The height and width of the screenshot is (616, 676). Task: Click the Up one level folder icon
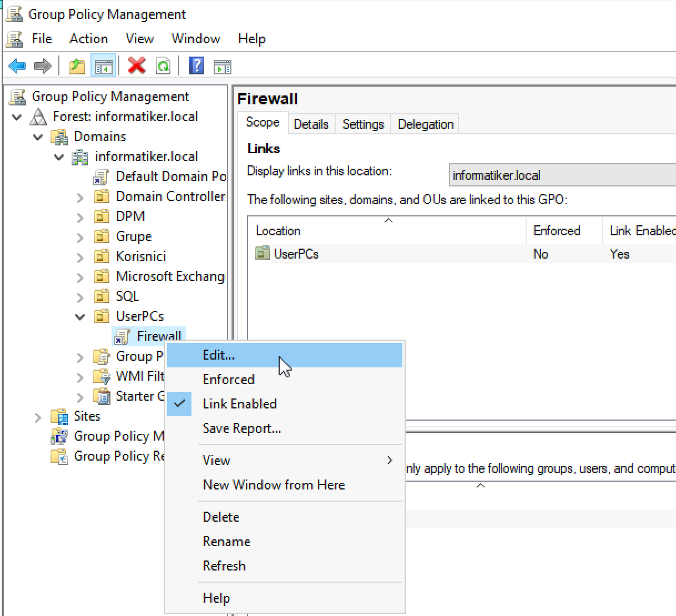pos(77,66)
